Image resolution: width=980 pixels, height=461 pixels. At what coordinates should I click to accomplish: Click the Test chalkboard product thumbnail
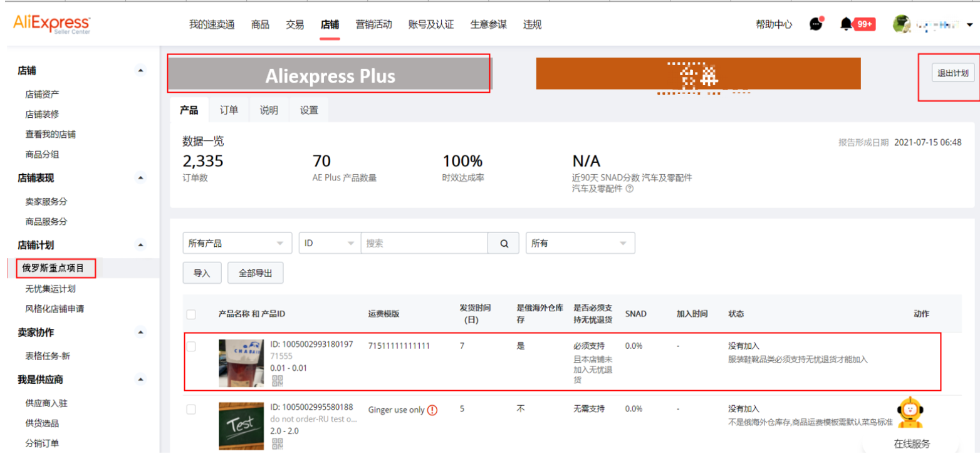pyautogui.click(x=241, y=426)
